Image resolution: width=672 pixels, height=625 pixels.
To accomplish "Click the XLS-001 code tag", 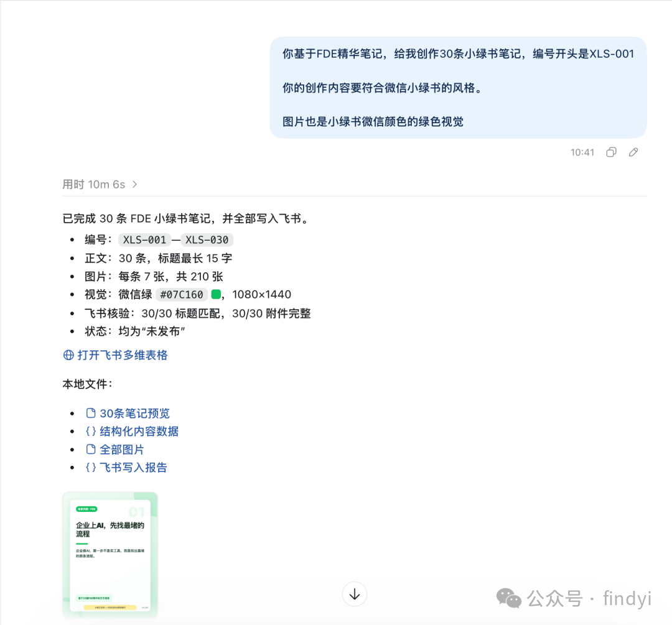I will coord(144,240).
